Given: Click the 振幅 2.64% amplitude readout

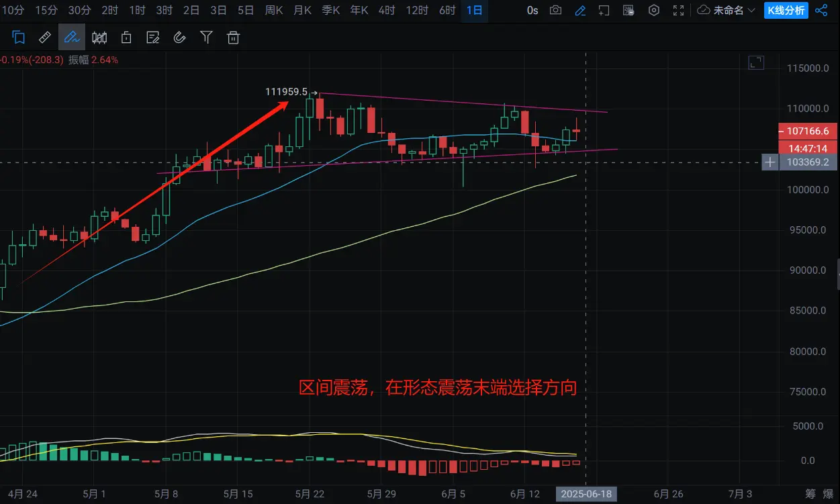Looking at the screenshot, I should pos(93,60).
